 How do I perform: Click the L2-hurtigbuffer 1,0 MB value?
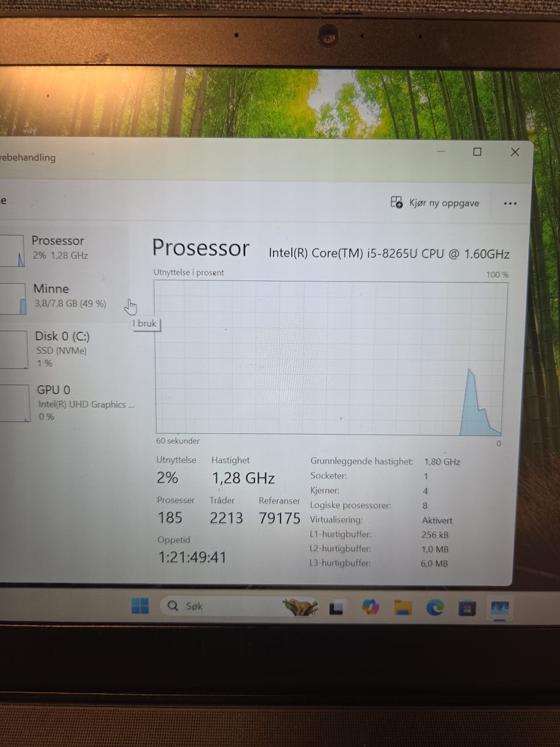435,549
